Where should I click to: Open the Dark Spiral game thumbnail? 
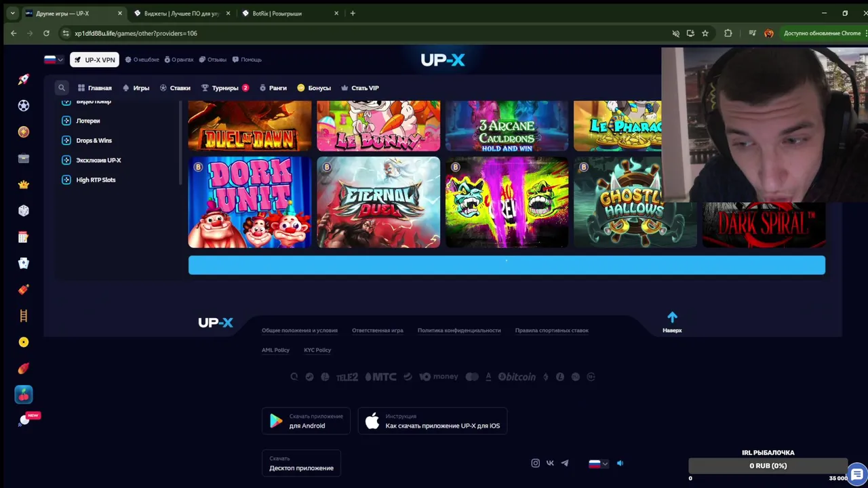click(764, 225)
